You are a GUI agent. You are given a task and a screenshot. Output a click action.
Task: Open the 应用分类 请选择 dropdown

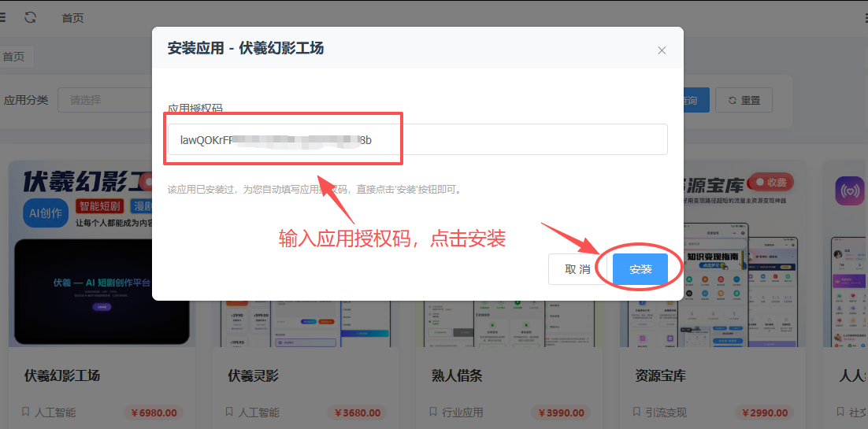point(106,100)
